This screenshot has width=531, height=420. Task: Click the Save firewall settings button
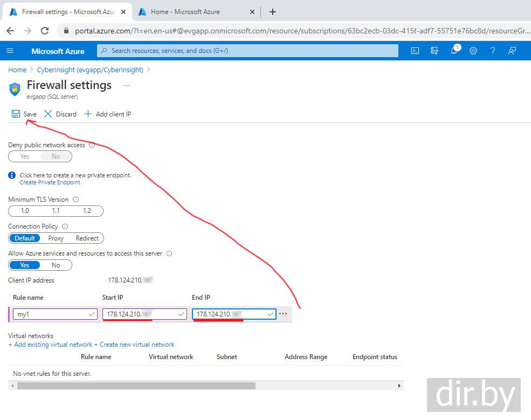(24, 114)
